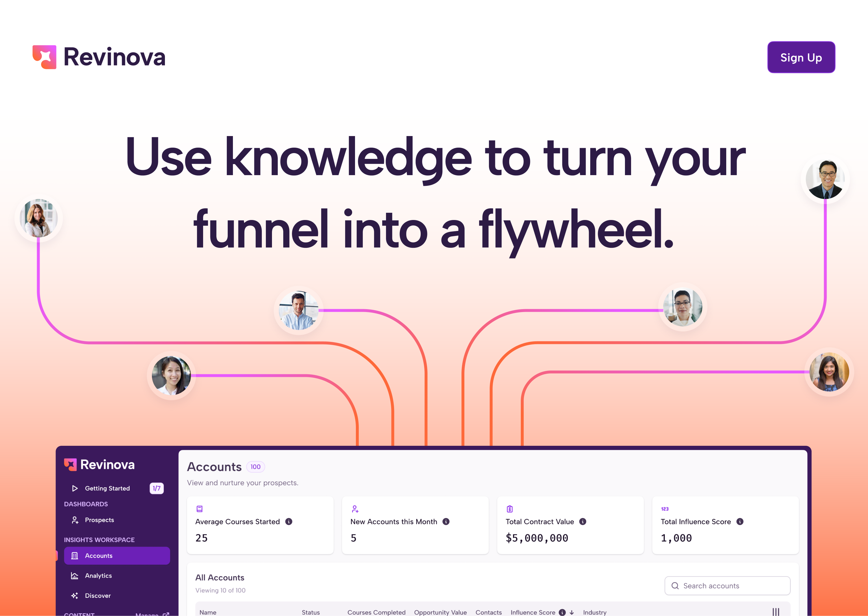The height and width of the screenshot is (616, 868).
Task: Click the info icon beside Influence Score column
Action: tap(562, 612)
